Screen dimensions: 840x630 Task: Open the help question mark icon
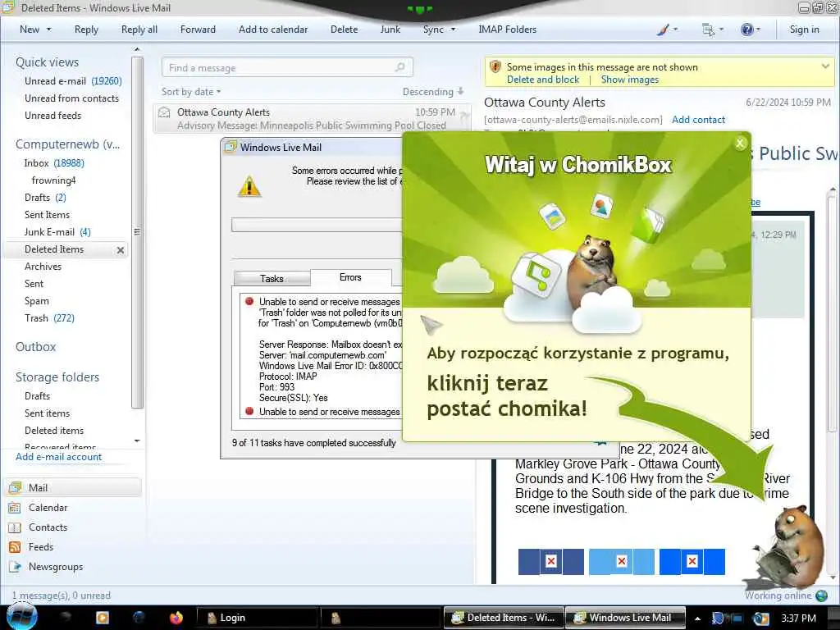746,30
